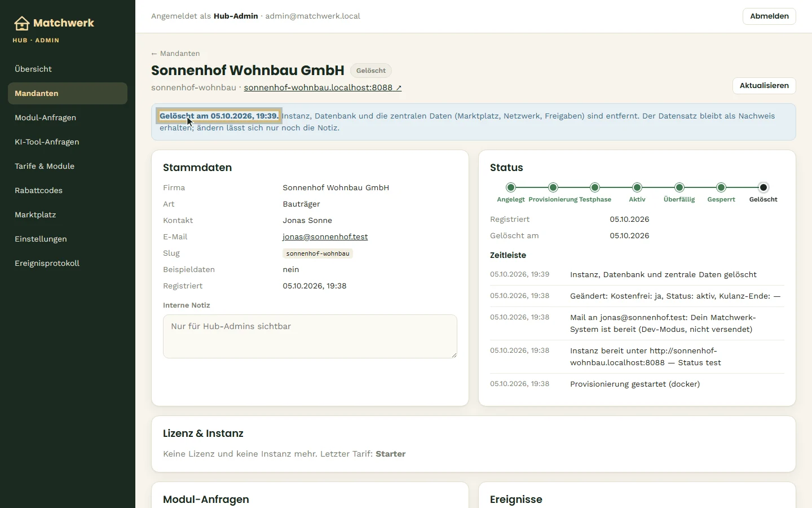Click the Sonnenhof Wohnbau GmbH page title
The image size is (812, 508).
[248, 71]
